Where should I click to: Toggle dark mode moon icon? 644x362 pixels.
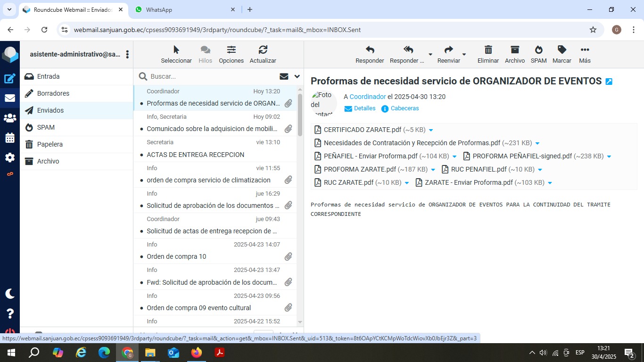(x=9, y=294)
